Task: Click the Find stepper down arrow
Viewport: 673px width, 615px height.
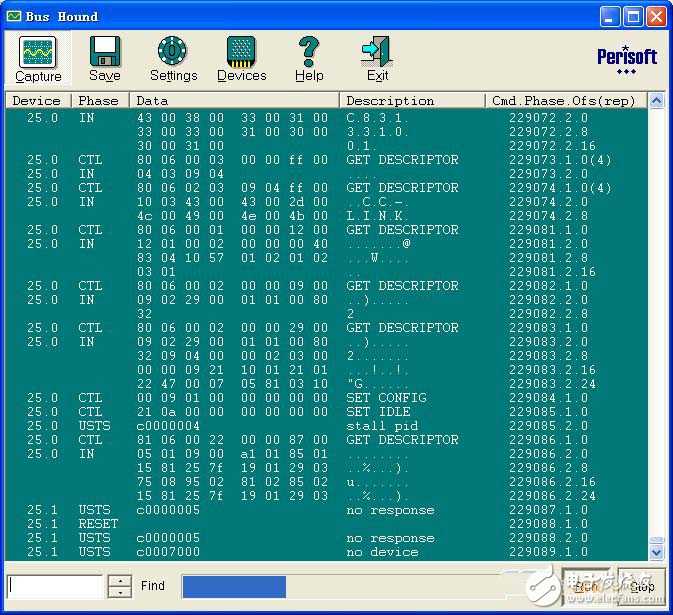Action: pyautogui.click(x=120, y=592)
